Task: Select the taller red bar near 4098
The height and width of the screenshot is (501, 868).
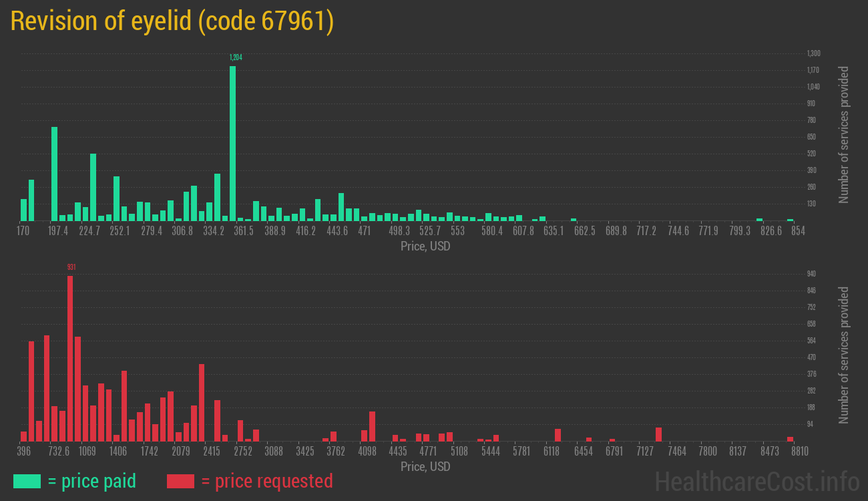Action: tap(372, 426)
